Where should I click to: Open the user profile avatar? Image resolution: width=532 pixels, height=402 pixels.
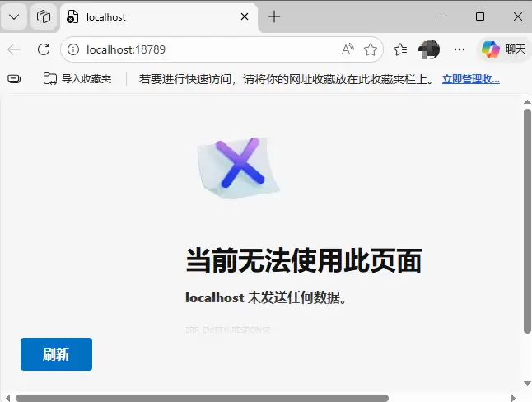429,49
